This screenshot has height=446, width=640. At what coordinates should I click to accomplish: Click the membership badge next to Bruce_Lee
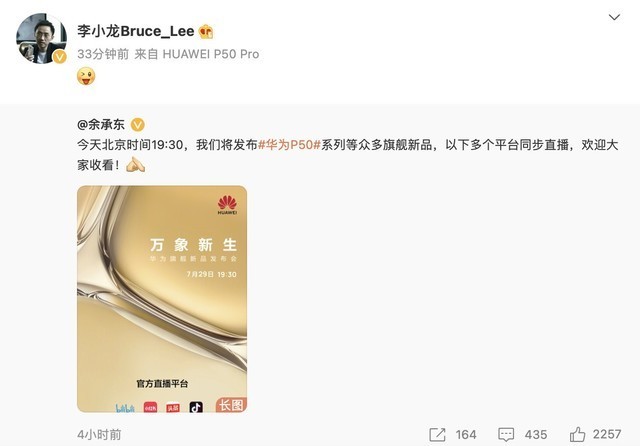coord(207,31)
